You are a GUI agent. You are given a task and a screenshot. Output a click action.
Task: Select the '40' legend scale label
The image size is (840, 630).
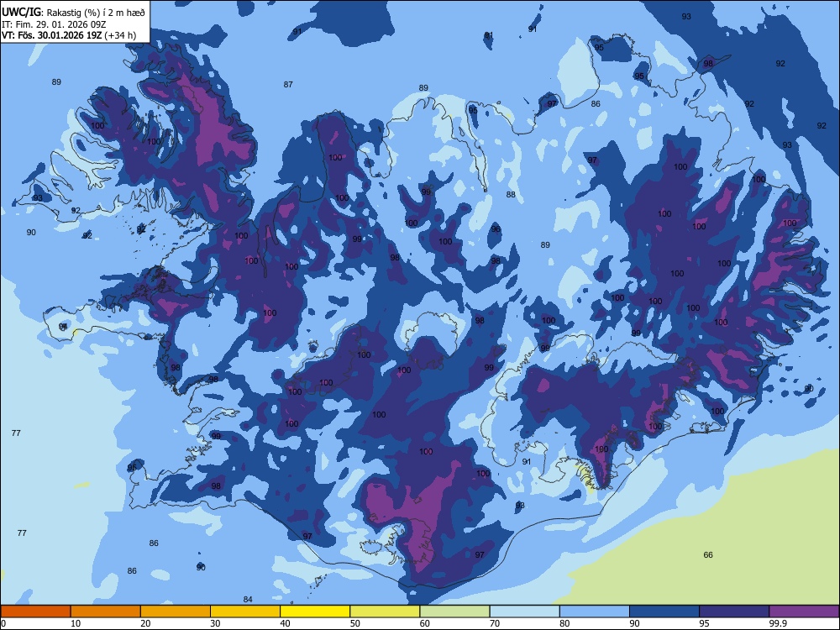coord(285,623)
